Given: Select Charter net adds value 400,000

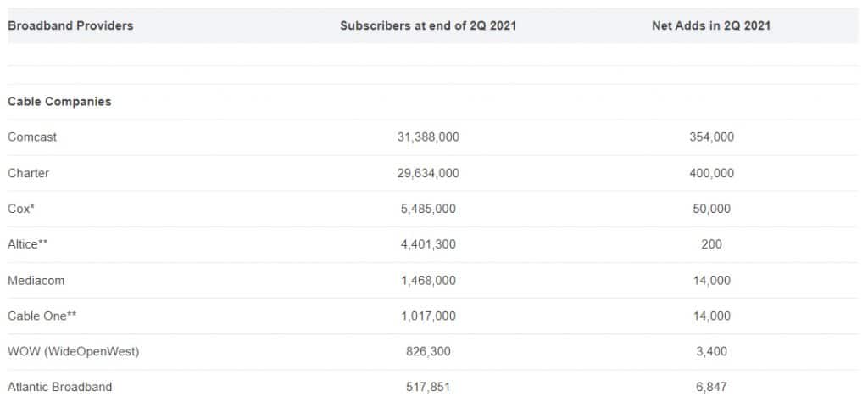Looking at the screenshot, I should (711, 173).
